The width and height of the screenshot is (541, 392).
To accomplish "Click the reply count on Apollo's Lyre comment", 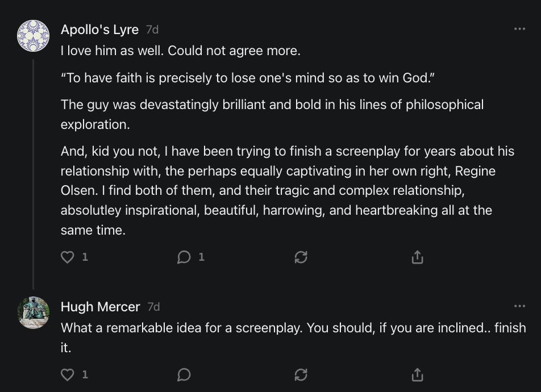I will click(201, 257).
